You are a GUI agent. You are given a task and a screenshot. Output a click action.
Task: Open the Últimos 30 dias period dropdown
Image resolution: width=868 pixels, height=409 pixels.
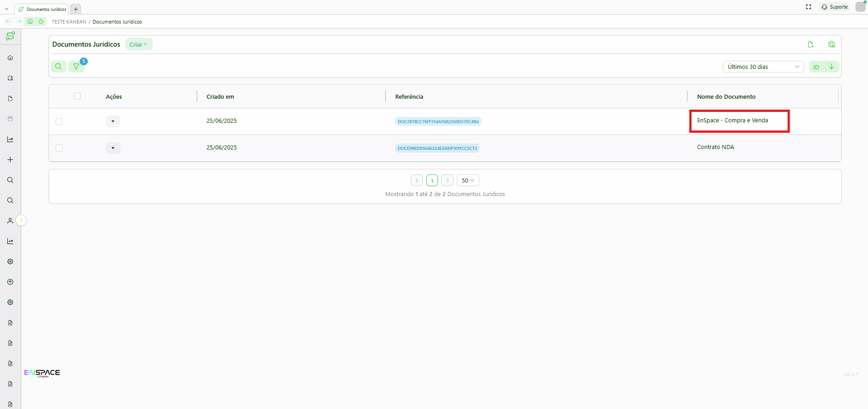click(763, 67)
